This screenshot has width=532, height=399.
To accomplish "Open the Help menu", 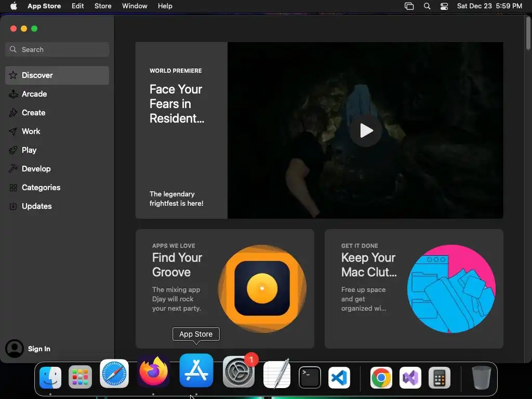I will coord(165,6).
